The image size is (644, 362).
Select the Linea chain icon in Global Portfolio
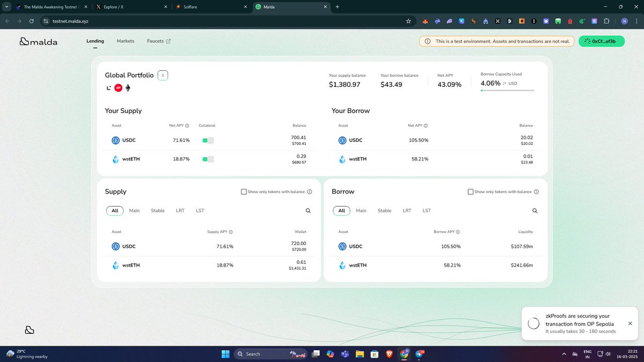[108, 88]
